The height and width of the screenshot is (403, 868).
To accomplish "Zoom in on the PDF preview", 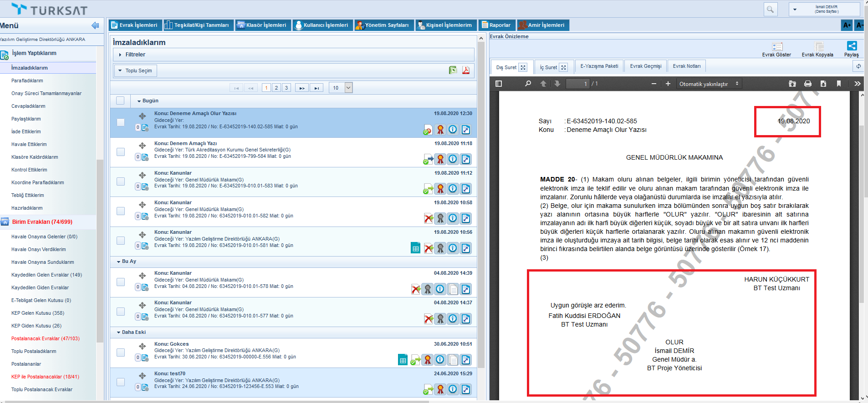I will pyautogui.click(x=668, y=84).
